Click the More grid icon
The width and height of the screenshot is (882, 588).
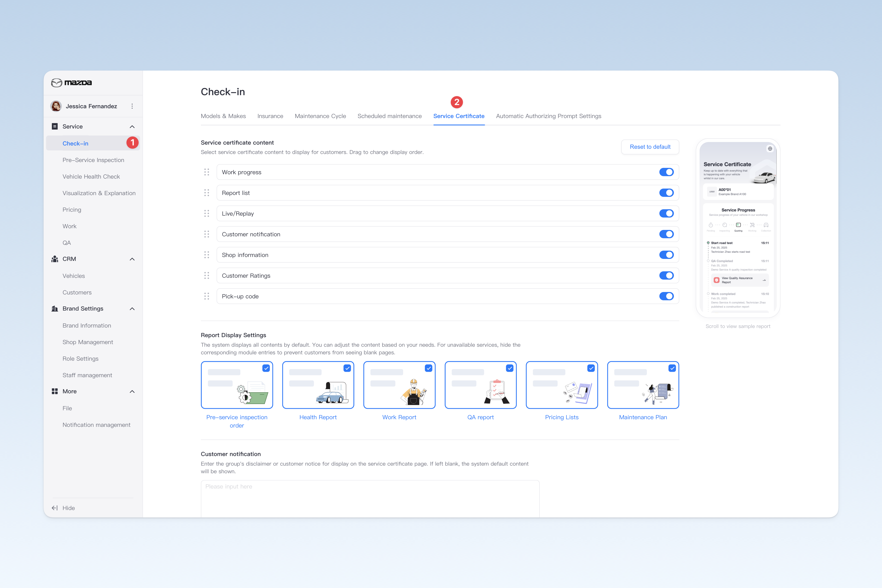(x=55, y=392)
